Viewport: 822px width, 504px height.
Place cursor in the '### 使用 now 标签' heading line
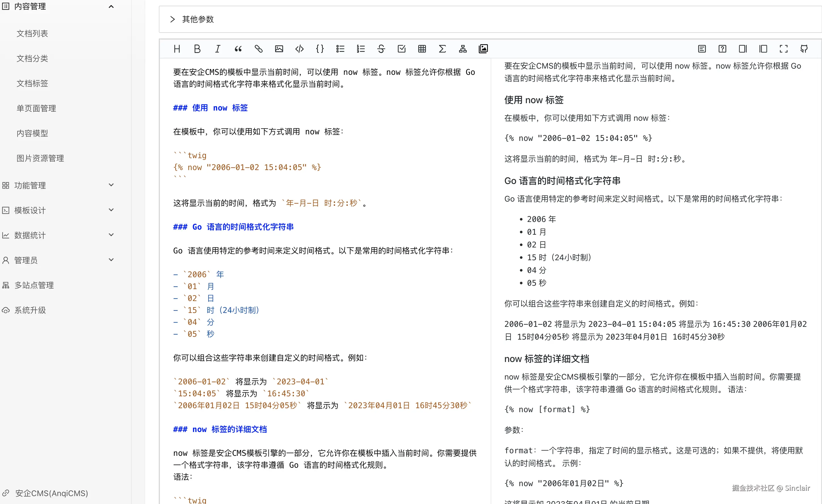[210, 108]
